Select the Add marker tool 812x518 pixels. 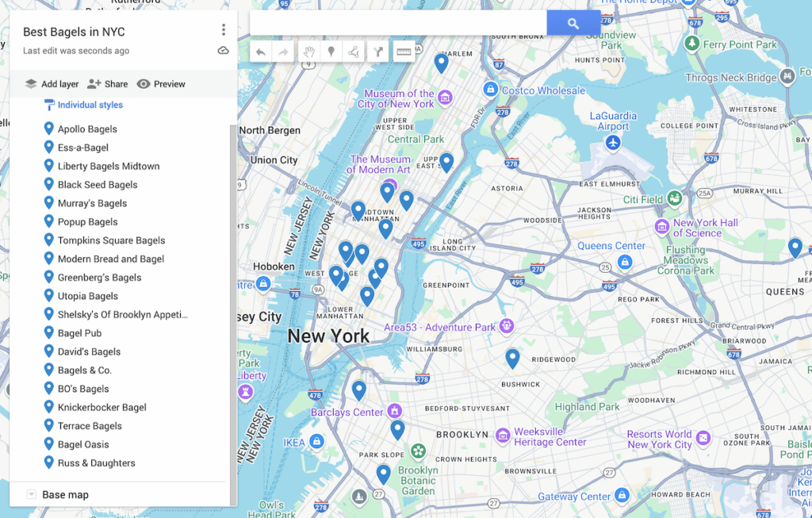(x=331, y=52)
